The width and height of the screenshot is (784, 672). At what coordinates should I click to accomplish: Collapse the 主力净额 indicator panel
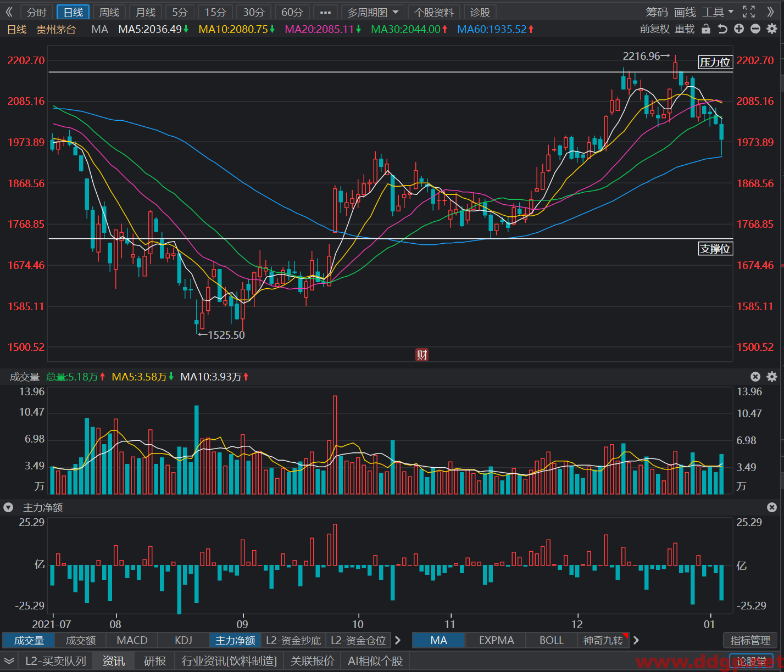coord(8,507)
